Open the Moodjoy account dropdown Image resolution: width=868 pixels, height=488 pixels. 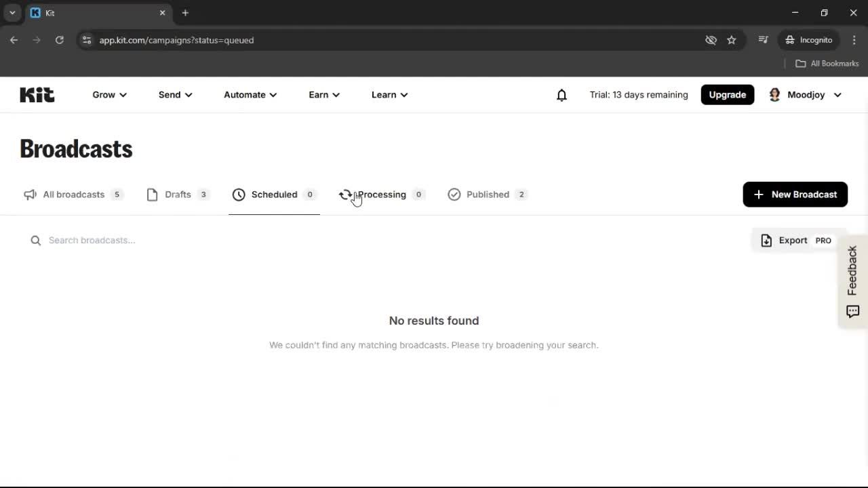[806, 95]
